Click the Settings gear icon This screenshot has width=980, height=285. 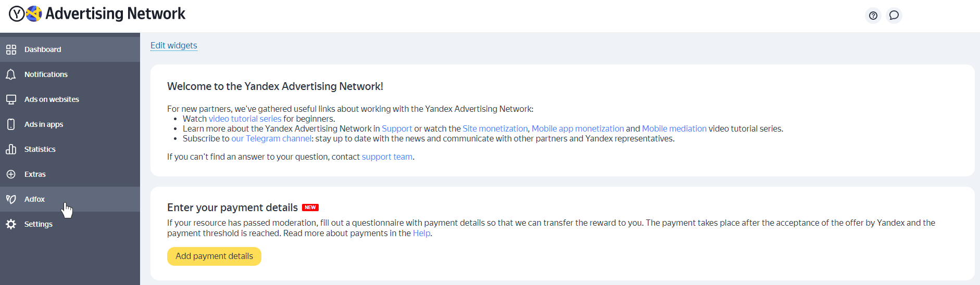11,224
